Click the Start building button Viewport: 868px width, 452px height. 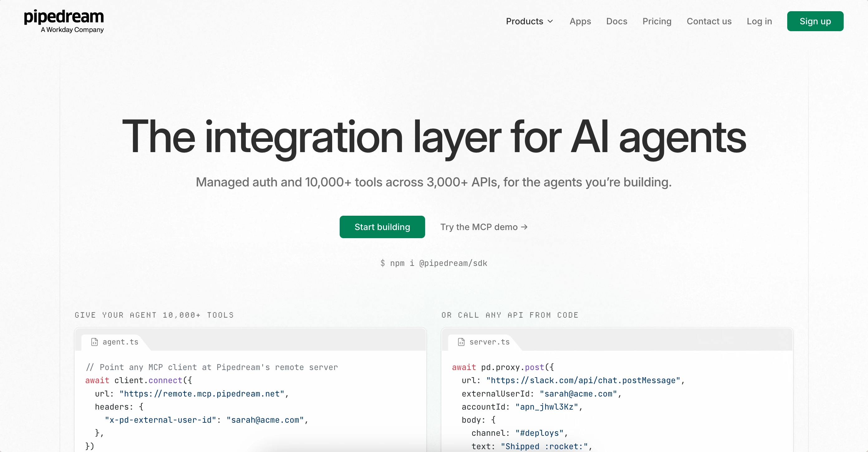point(382,227)
